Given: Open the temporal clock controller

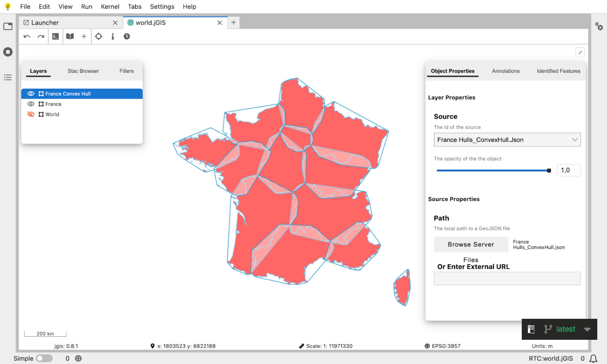Looking at the screenshot, I should (126, 36).
